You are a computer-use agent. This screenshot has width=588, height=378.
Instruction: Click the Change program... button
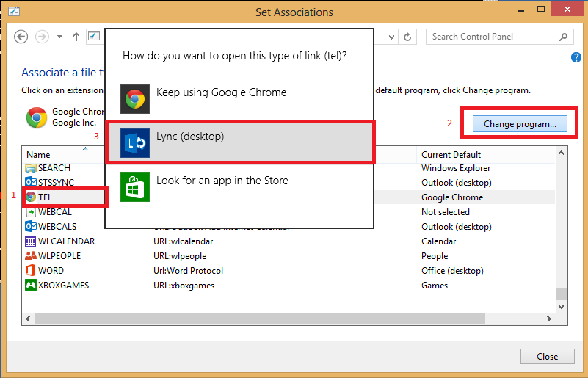[520, 124]
